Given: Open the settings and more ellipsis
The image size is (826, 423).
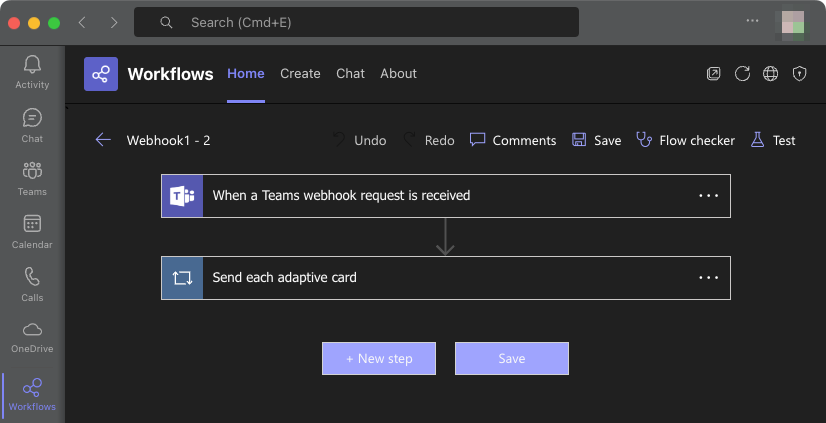Looking at the screenshot, I should [x=752, y=21].
